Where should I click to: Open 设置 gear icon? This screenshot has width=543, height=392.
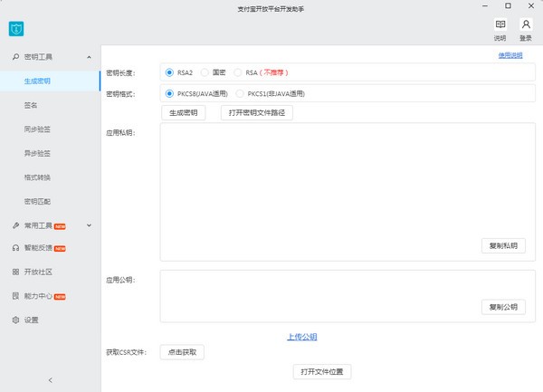pyautogui.click(x=15, y=320)
